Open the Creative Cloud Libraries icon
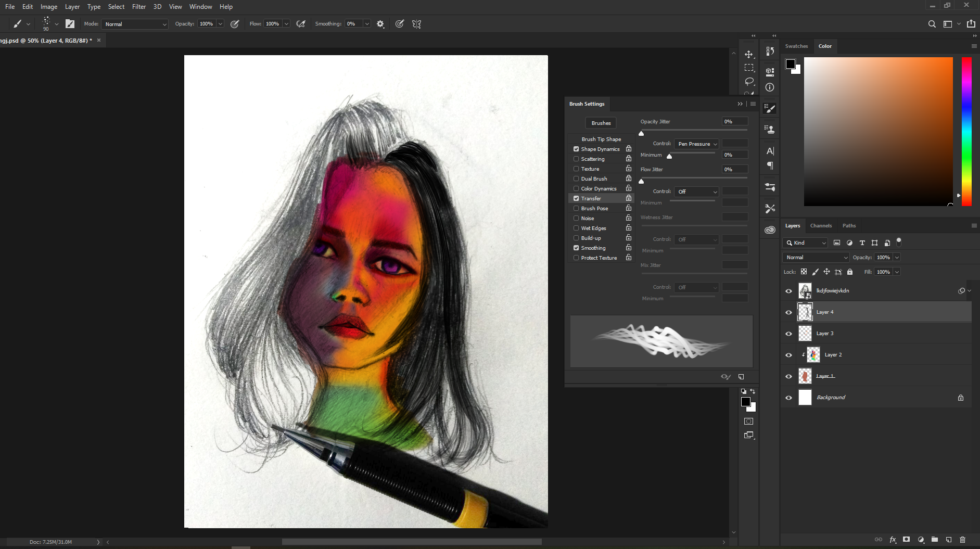This screenshot has width=980, height=549. point(770,229)
